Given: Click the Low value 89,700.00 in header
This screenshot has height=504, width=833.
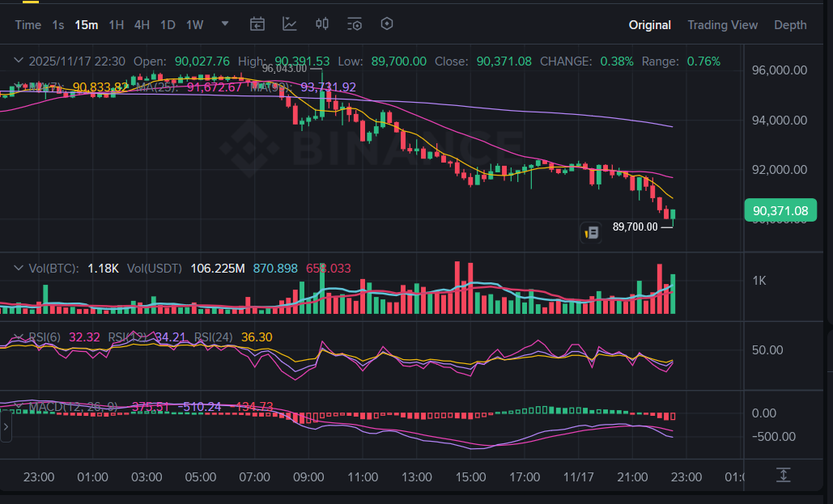Looking at the screenshot, I should tap(399, 61).
